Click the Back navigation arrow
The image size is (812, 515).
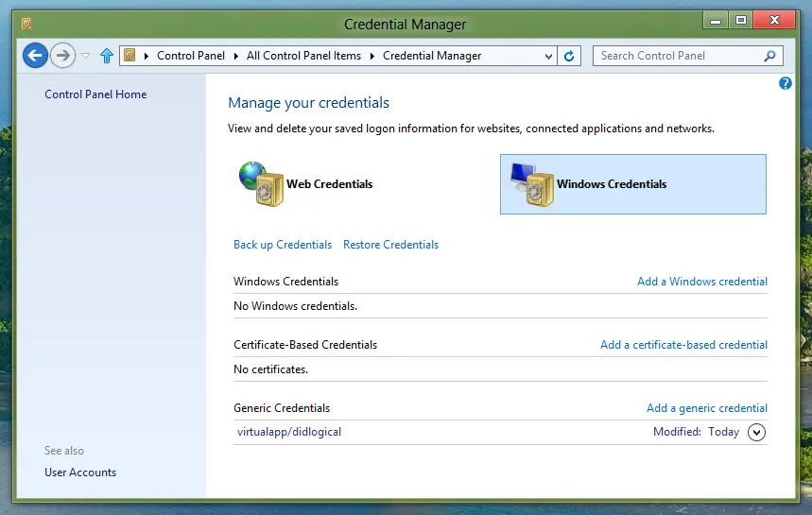pyautogui.click(x=35, y=56)
